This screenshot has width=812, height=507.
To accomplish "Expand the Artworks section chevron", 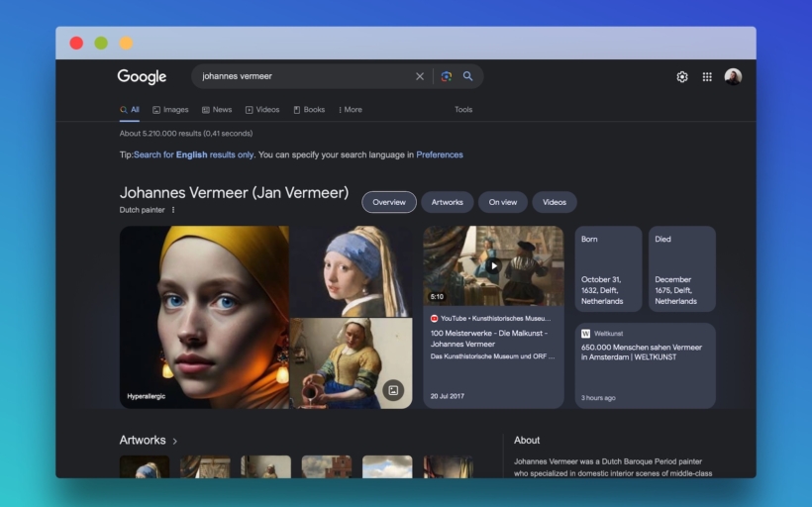I will tap(175, 441).
